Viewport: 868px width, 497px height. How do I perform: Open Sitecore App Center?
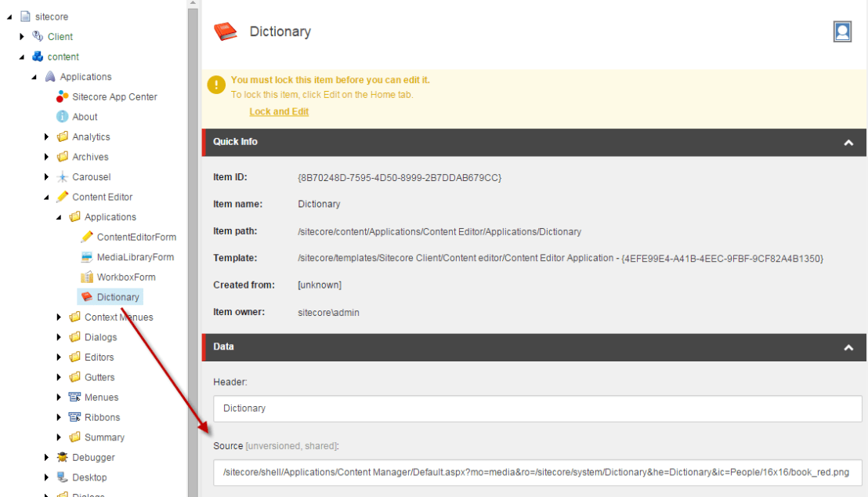point(63,96)
